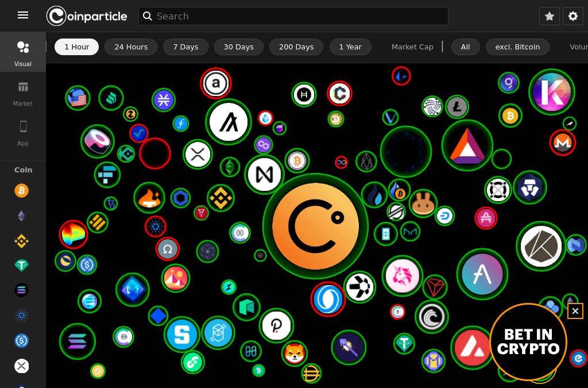
Task: Click the Market Cap label
Action: click(412, 47)
